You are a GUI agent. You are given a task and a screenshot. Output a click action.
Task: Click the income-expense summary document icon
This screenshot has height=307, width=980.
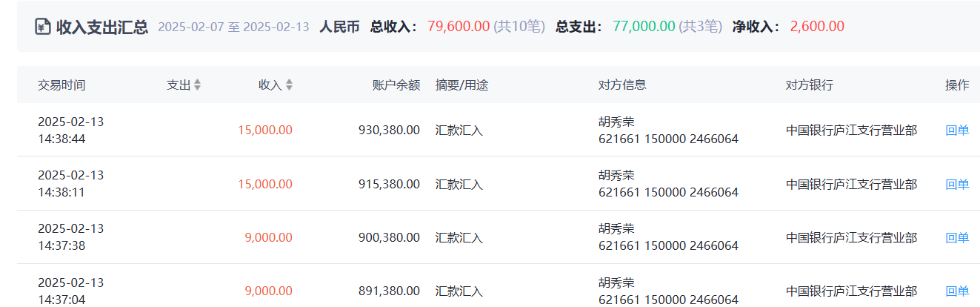point(42,27)
